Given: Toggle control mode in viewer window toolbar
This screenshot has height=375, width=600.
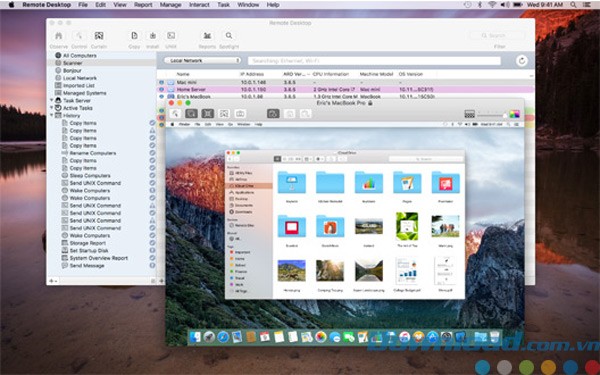Looking at the screenshot, I should click(x=175, y=113).
